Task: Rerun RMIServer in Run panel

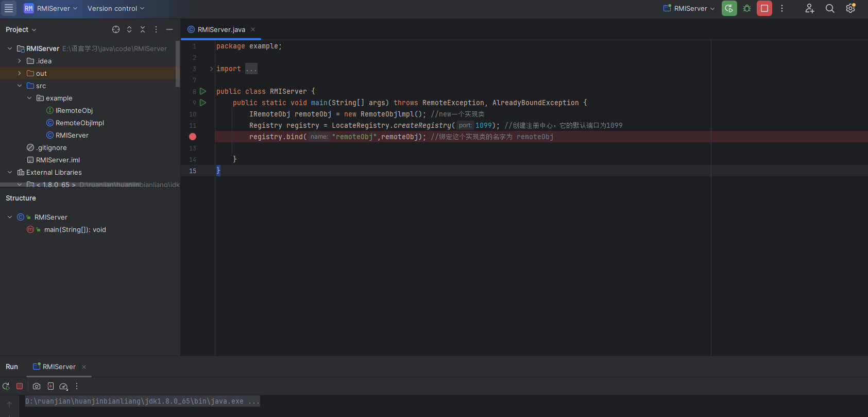Action: (6, 386)
